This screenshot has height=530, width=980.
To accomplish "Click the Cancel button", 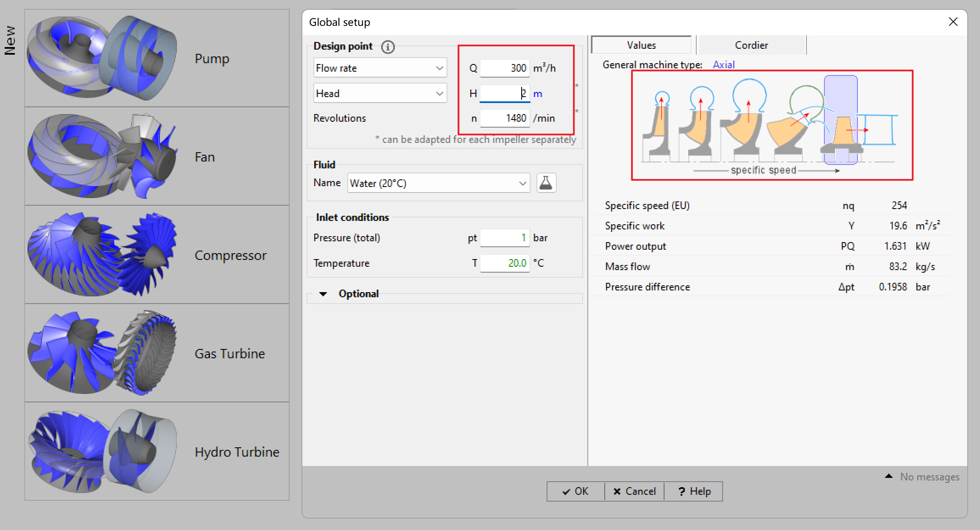I will (634, 491).
